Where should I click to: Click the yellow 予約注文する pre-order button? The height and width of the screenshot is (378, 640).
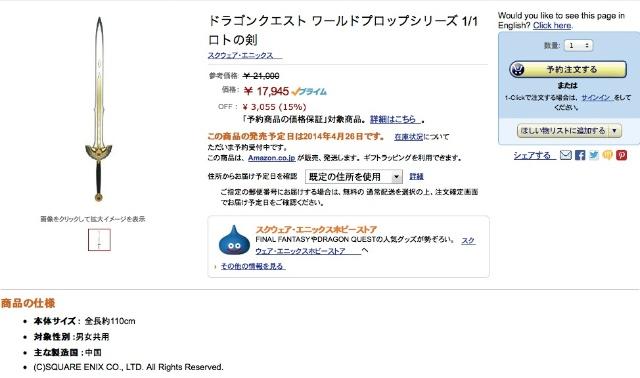click(568, 69)
